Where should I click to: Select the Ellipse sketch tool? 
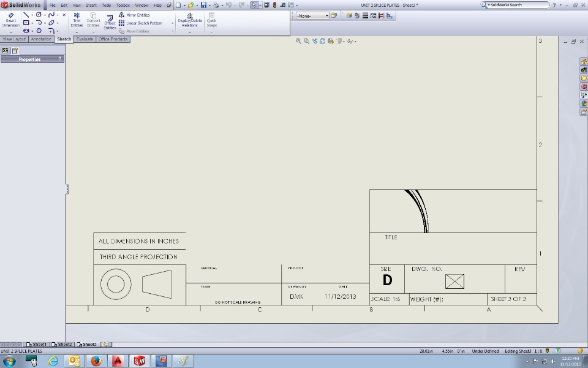pos(51,23)
